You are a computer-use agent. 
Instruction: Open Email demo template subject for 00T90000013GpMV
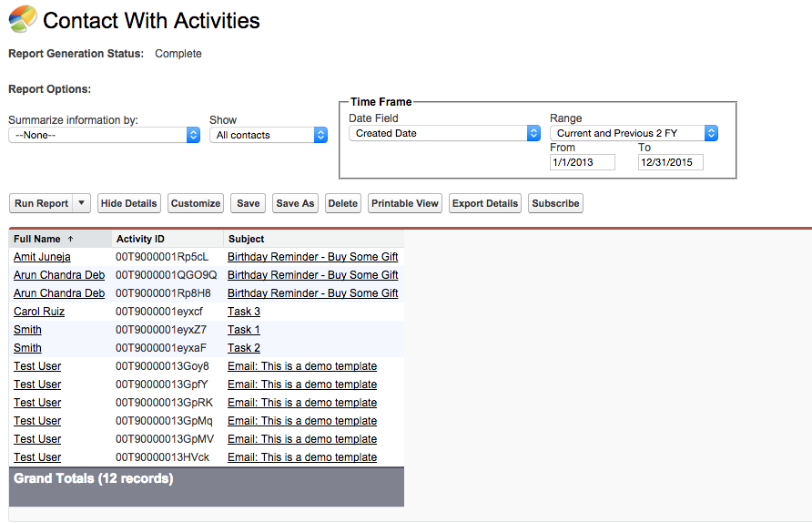pos(302,439)
